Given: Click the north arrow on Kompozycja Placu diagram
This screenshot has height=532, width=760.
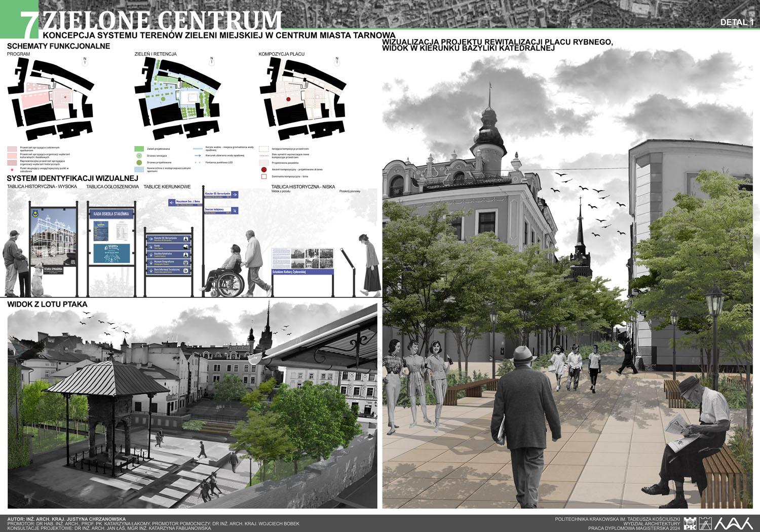Looking at the screenshot, I should point(337,61).
